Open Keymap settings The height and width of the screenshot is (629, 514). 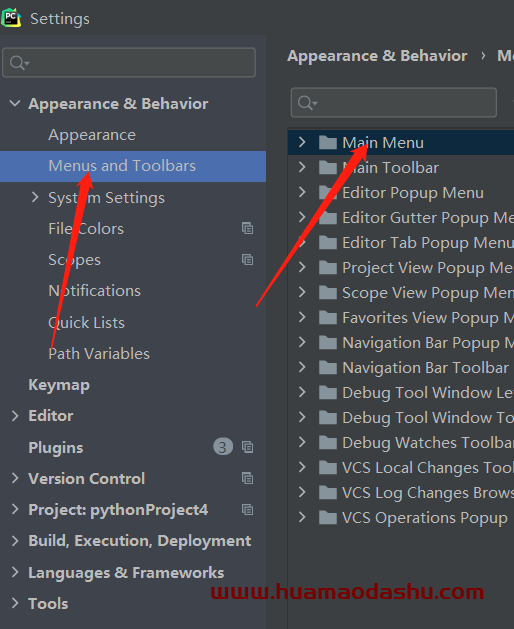click(59, 385)
